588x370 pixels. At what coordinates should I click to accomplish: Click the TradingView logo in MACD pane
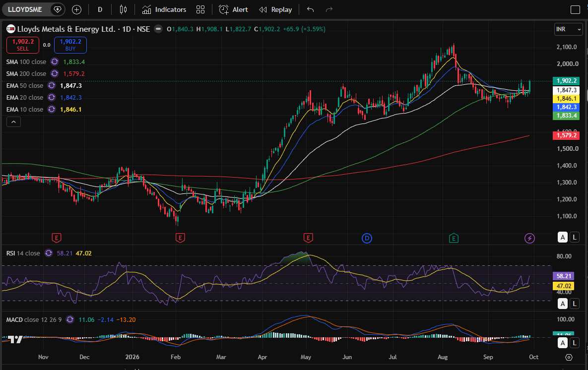click(x=15, y=339)
